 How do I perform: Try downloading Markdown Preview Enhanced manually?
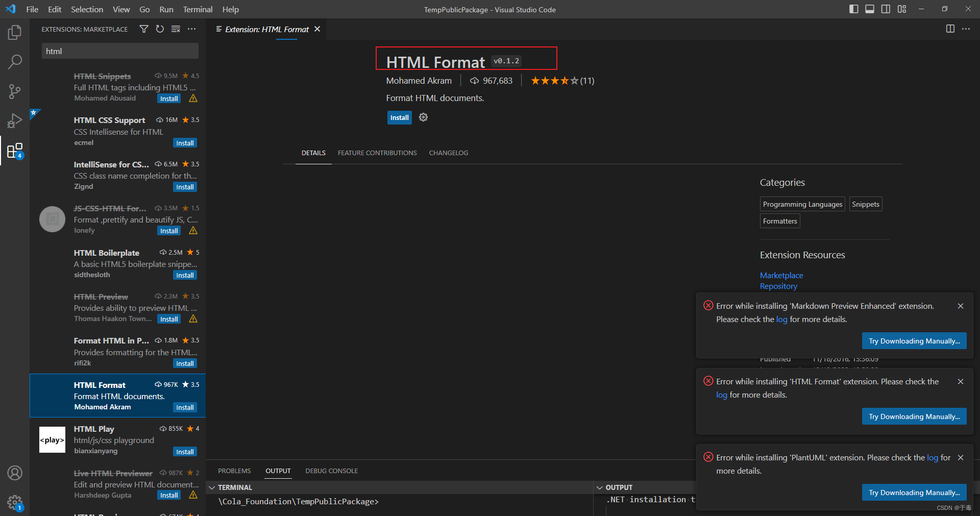(914, 341)
